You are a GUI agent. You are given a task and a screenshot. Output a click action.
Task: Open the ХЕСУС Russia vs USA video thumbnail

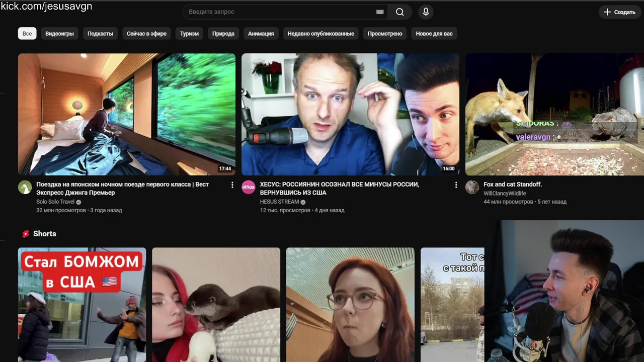[x=350, y=114]
